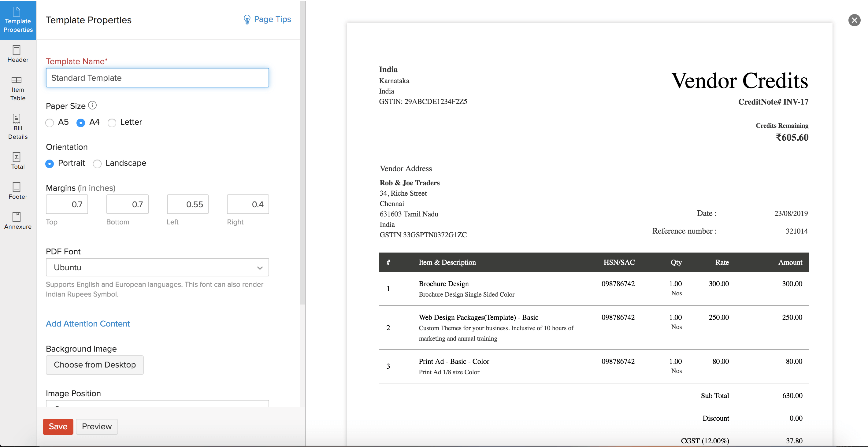Select the Annexure icon in the sidebar
Screen dimensions: 868x447
click(x=17, y=220)
